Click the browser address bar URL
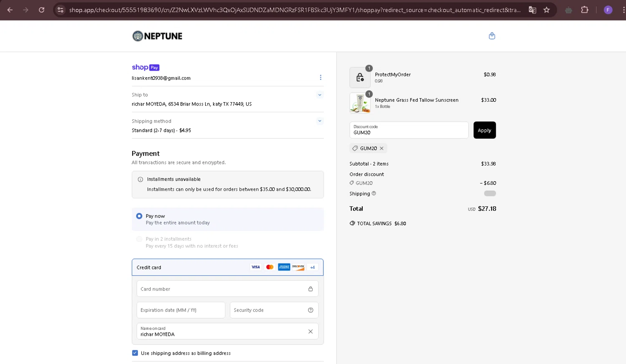 [x=295, y=10]
